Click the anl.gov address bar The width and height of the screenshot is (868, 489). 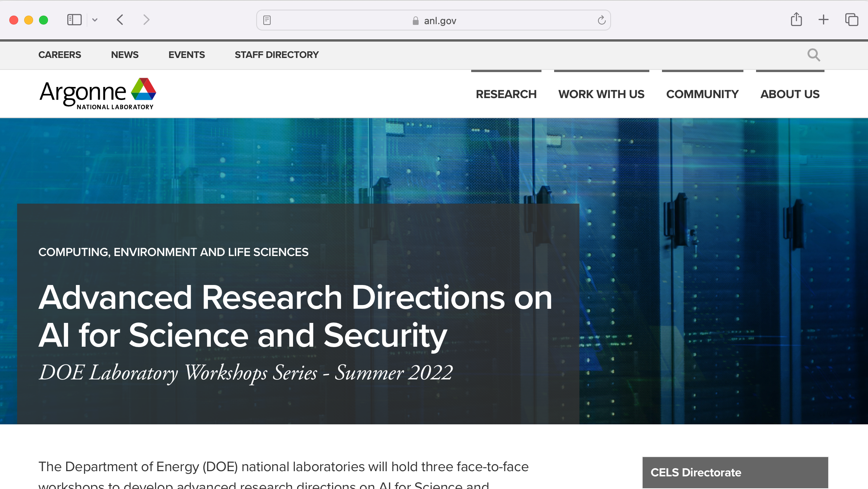(x=433, y=20)
